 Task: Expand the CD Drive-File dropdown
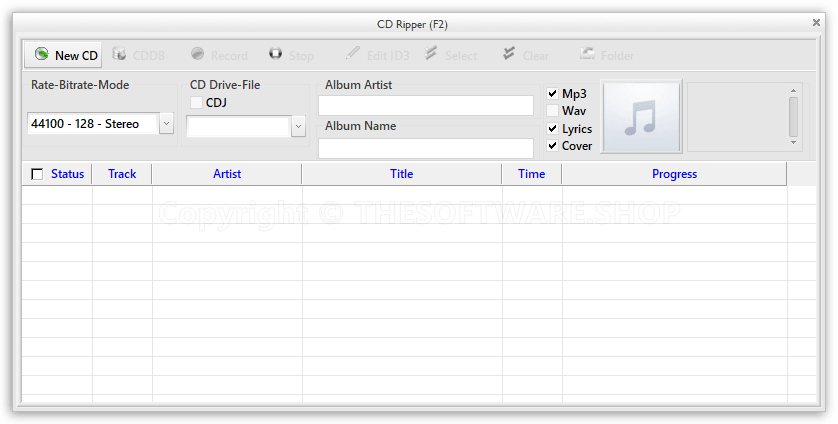click(x=298, y=127)
